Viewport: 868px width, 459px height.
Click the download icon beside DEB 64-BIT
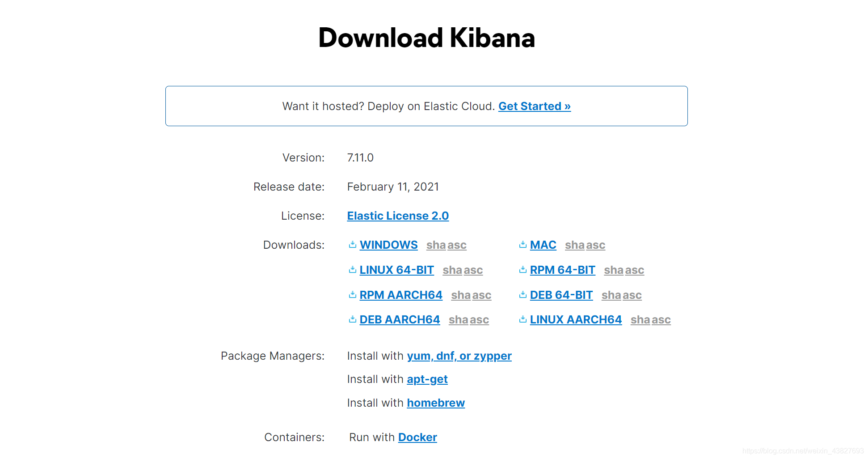coord(523,294)
